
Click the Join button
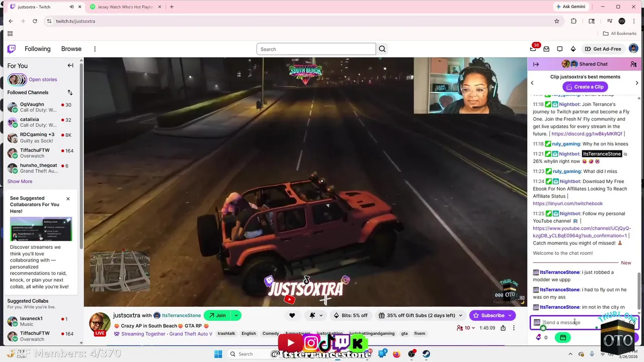[217, 315]
